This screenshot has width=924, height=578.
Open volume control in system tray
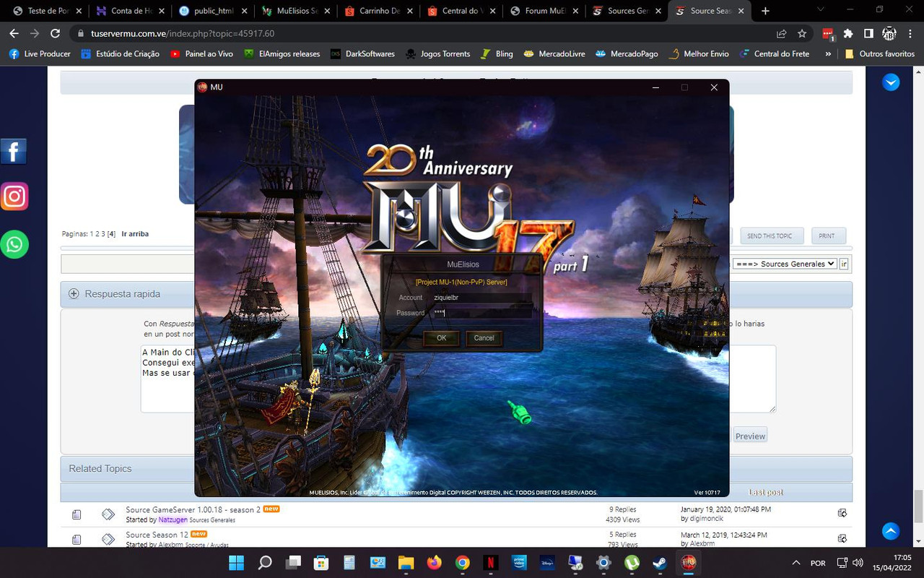tap(858, 563)
